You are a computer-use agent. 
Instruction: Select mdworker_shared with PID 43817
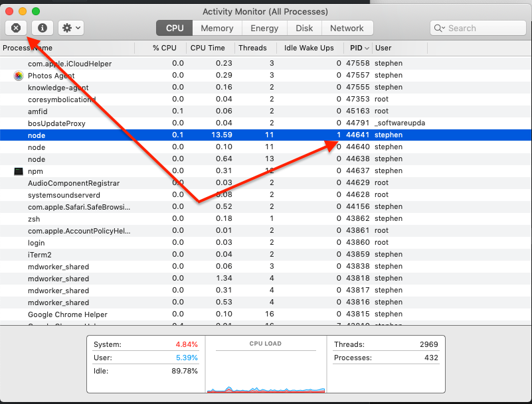coord(266,290)
